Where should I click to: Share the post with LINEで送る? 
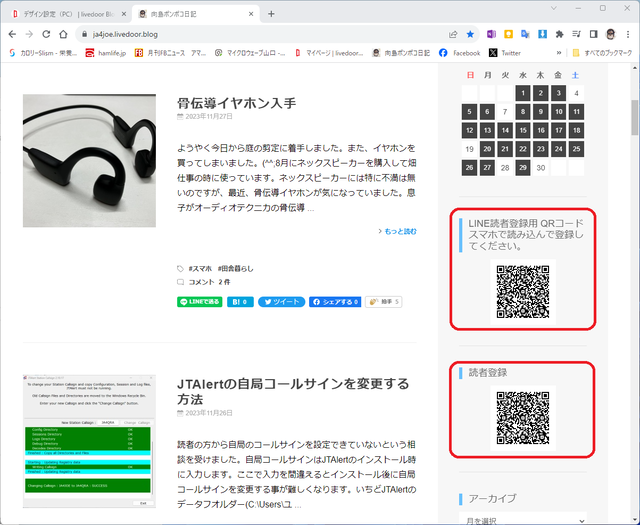tap(200, 302)
